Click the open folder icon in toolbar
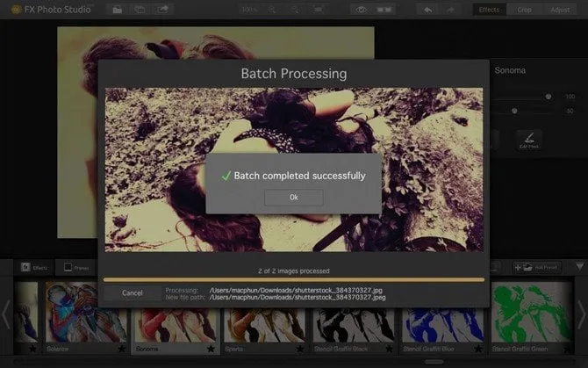The width and height of the screenshot is (588, 368). [118, 10]
